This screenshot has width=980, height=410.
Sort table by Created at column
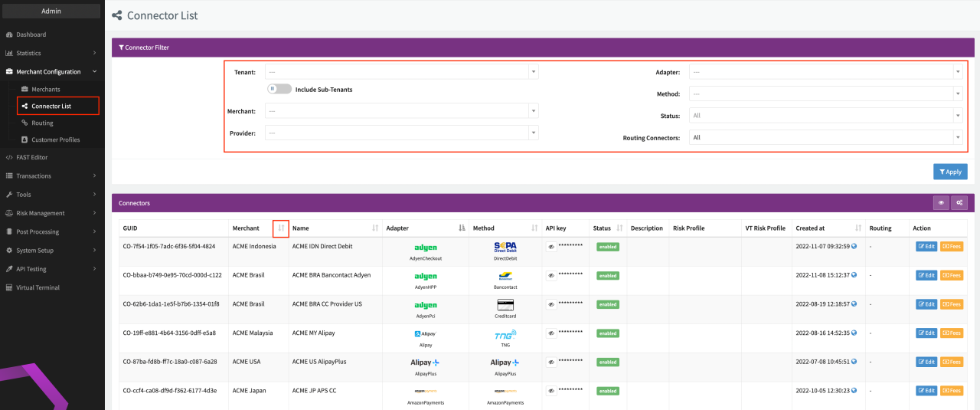(858, 228)
